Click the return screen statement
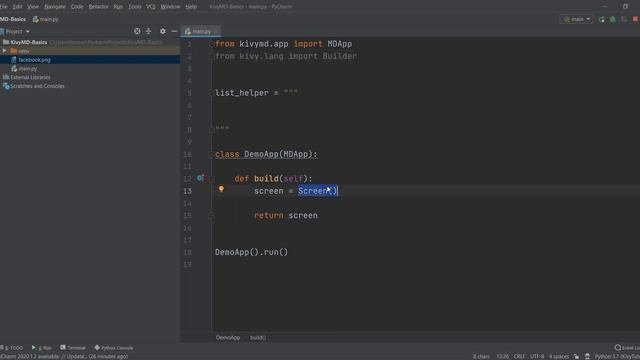 [286, 216]
